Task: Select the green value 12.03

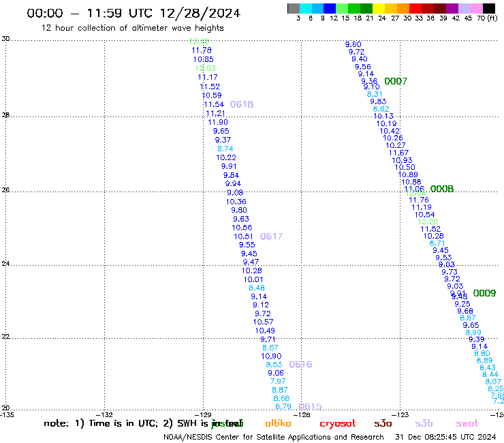Action: pos(206,68)
